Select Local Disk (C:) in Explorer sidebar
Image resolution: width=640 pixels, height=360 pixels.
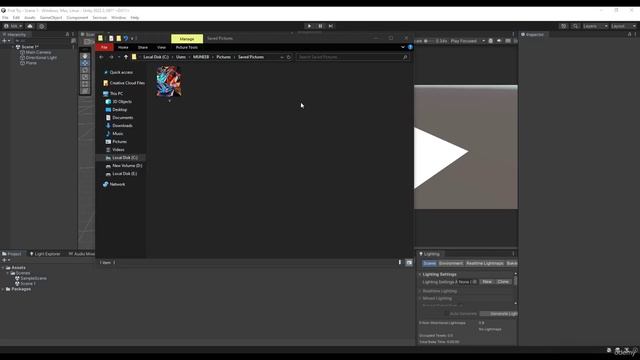(122, 158)
